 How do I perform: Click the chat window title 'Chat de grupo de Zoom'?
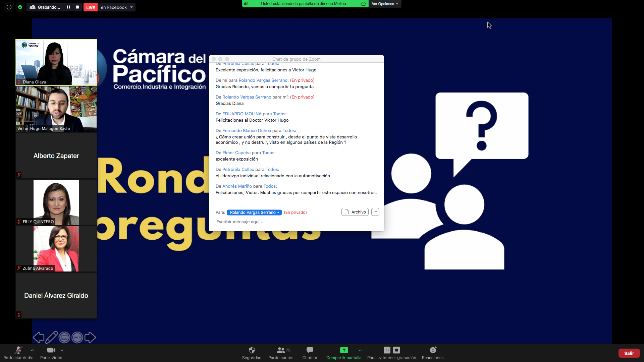(297, 59)
